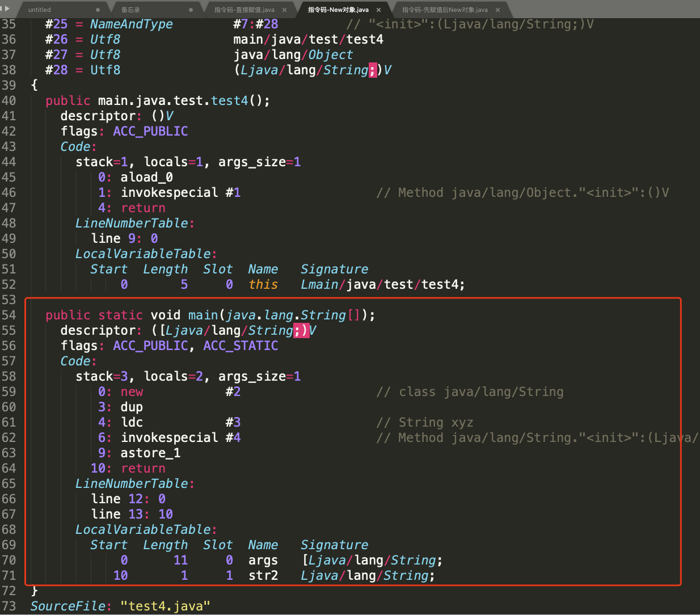Close the 指令码-New对象.java tab
The height and width of the screenshot is (615, 700).
pyautogui.click(x=378, y=10)
